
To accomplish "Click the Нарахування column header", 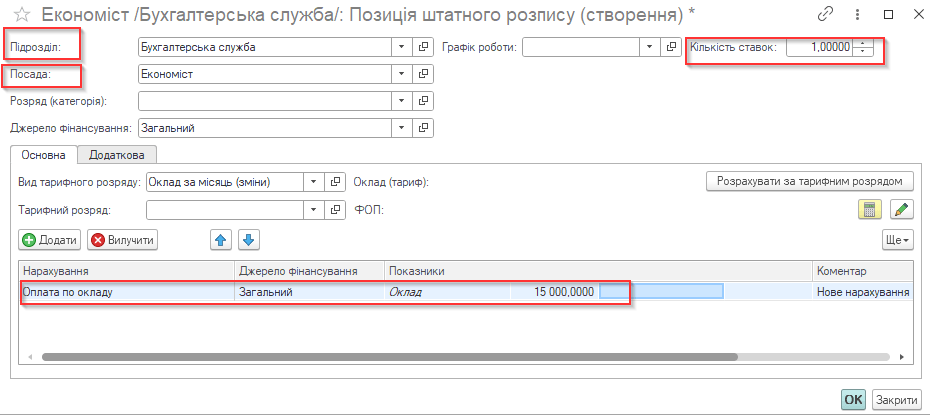I will [126, 271].
